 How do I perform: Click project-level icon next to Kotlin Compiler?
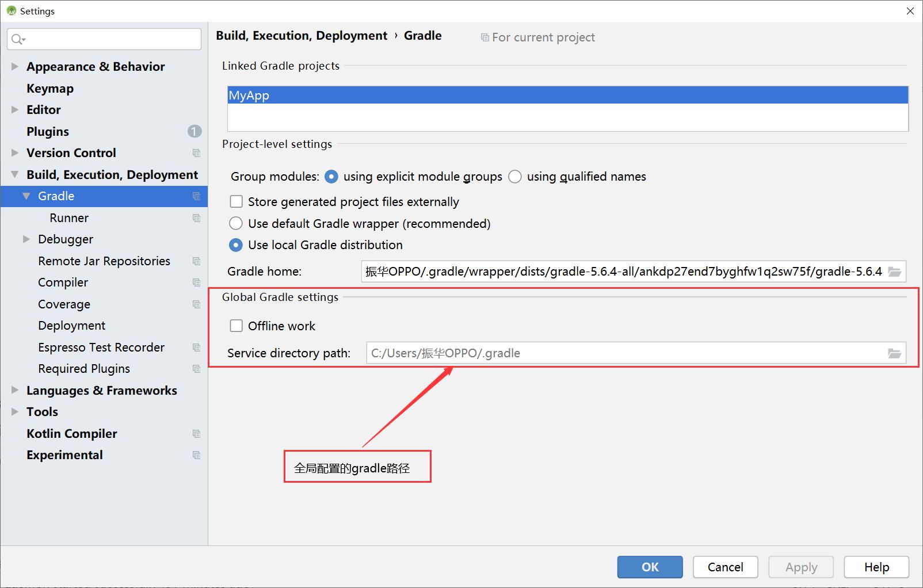point(196,434)
